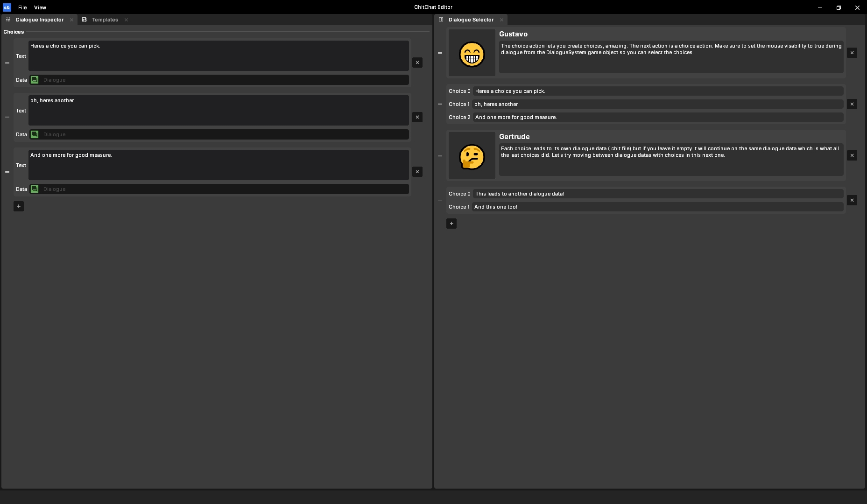Viewport: 867px width, 504px height.
Task: Grab drag handle of three-choice action
Action: coord(440,104)
